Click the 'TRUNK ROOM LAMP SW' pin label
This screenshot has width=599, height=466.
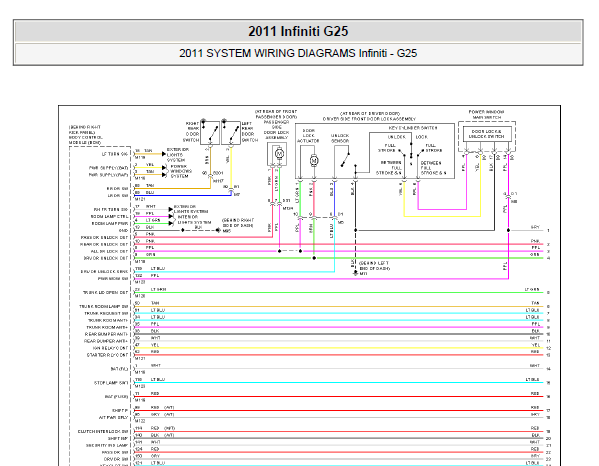point(104,306)
